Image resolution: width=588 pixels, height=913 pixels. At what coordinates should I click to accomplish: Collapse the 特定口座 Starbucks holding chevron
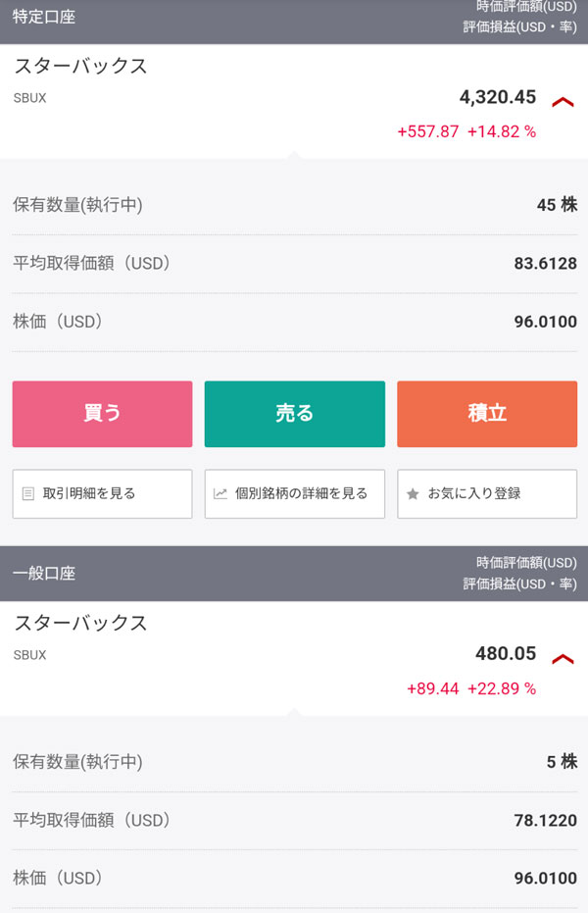[x=563, y=101]
